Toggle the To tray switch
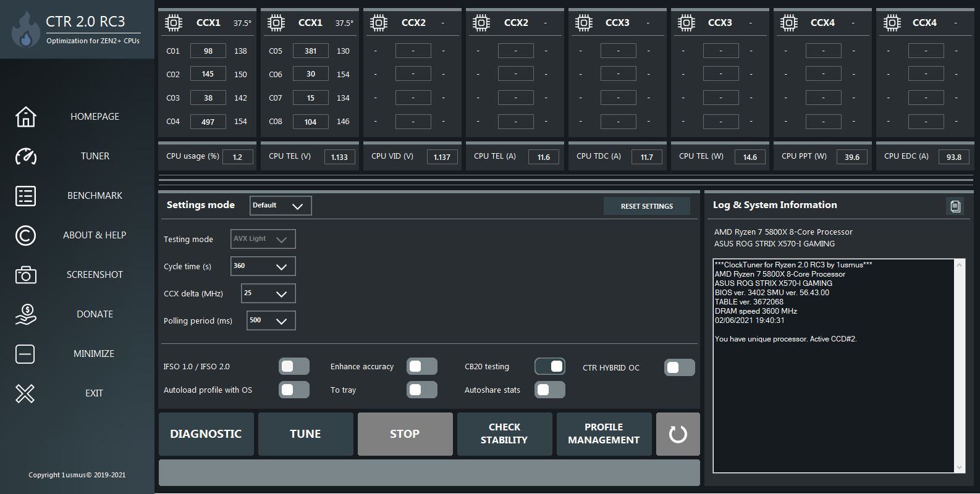The height and width of the screenshot is (494, 980). pos(422,390)
